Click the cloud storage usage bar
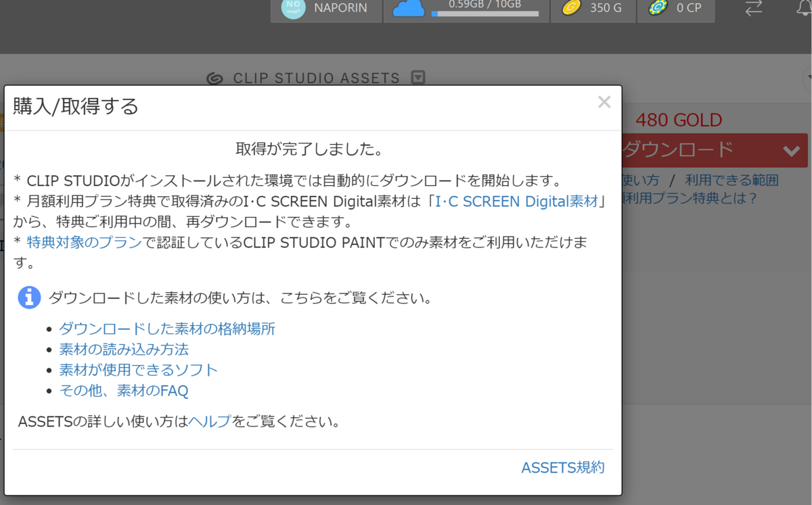 coord(484,14)
